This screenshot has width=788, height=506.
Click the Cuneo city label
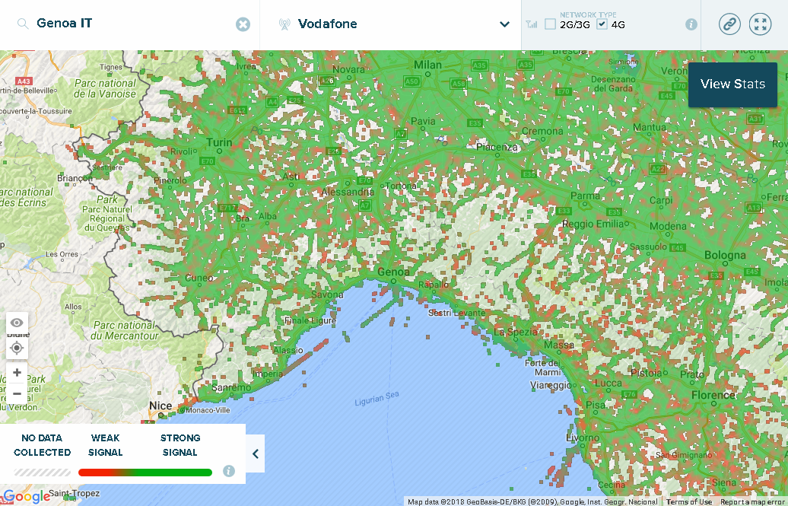[x=199, y=278]
